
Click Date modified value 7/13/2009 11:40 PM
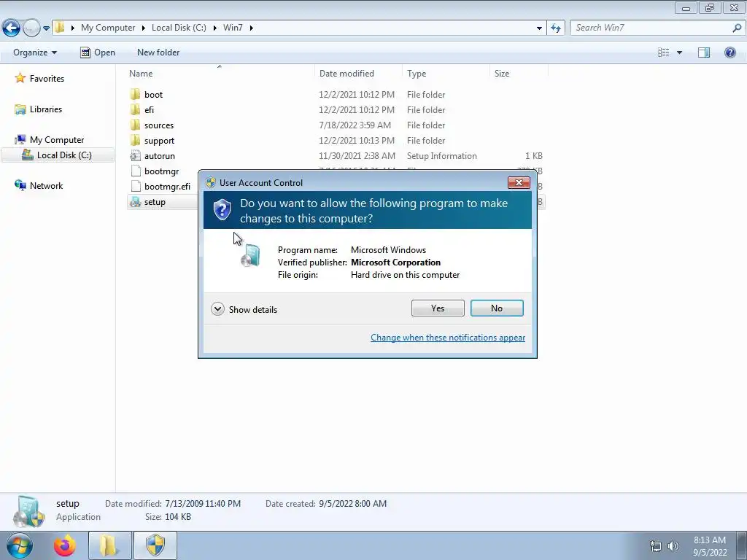[203, 504]
